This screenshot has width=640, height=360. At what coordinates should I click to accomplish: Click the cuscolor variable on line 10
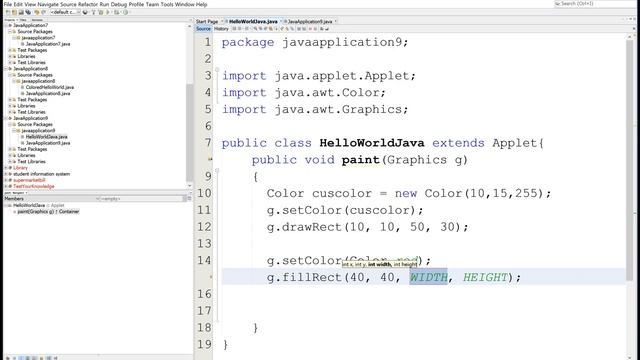click(x=342, y=193)
